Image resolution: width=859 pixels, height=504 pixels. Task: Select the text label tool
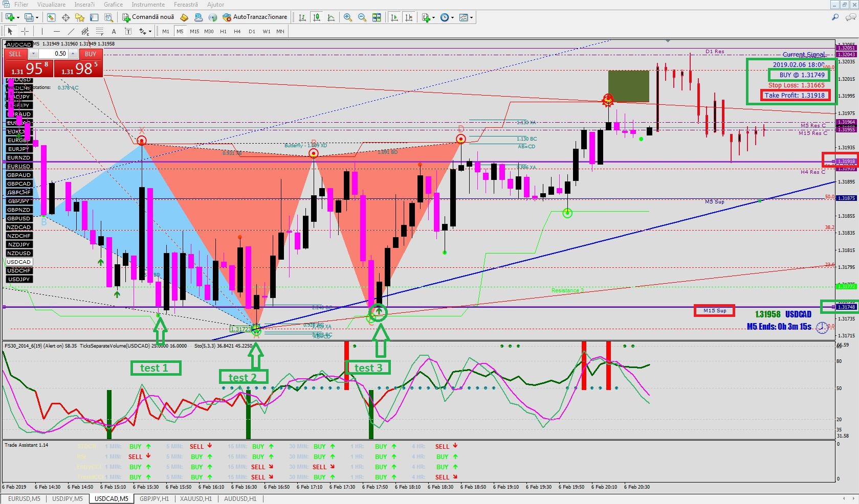point(128,32)
